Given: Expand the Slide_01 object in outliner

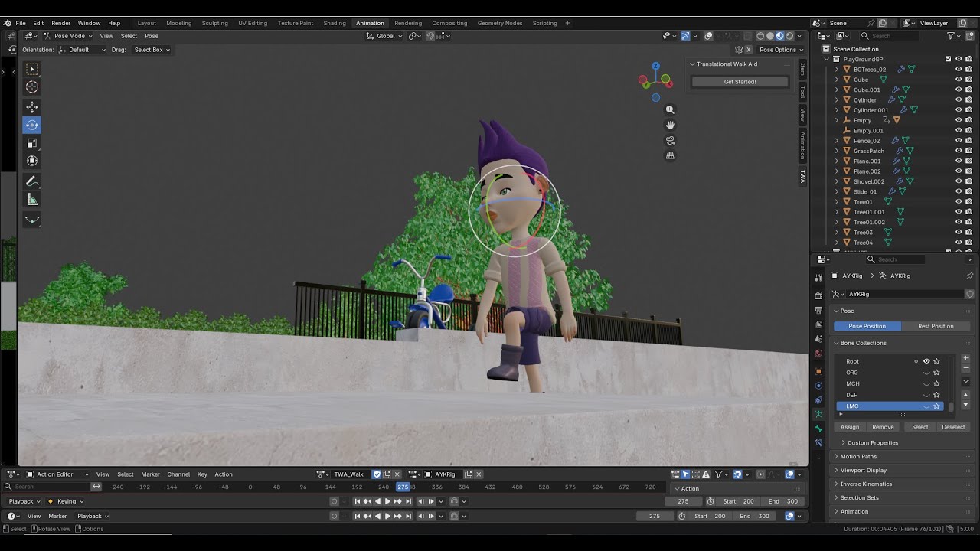Looking at the screenshot, I should coord(836,191).
